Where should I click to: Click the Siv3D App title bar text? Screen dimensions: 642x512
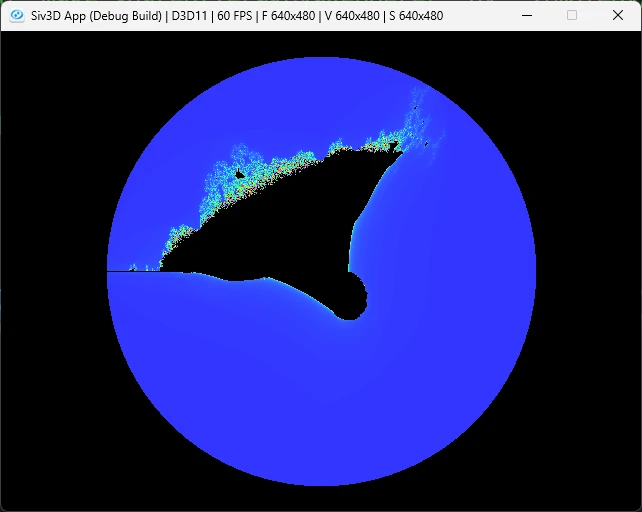(237, 16)
